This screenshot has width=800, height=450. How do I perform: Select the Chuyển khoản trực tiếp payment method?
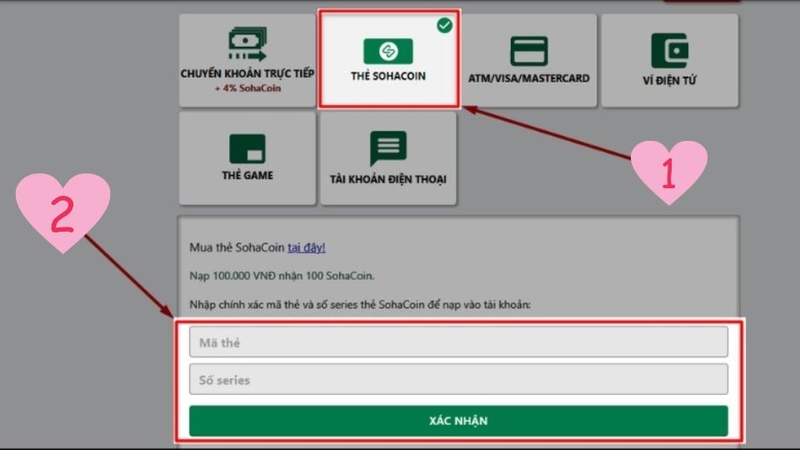(x=247, y=60)
